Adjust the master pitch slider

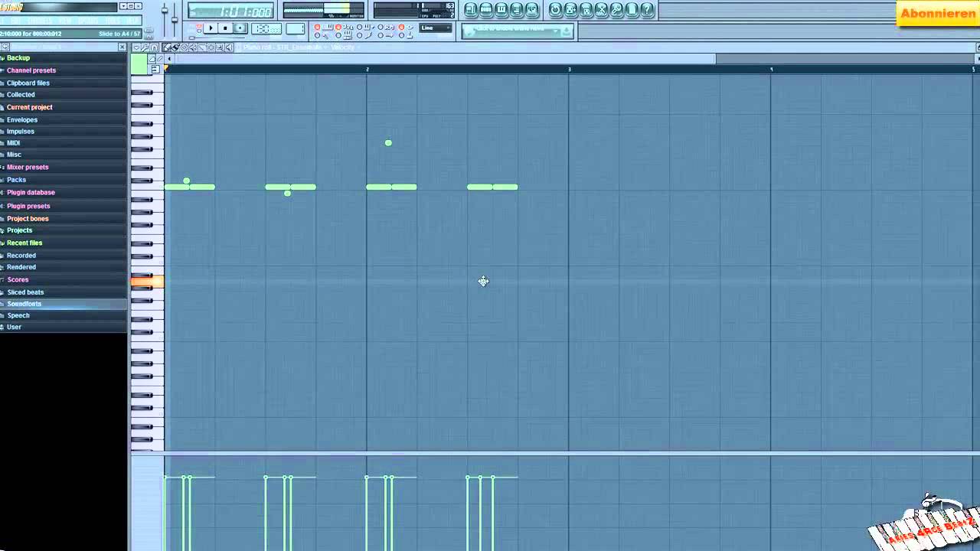(175, 19)
